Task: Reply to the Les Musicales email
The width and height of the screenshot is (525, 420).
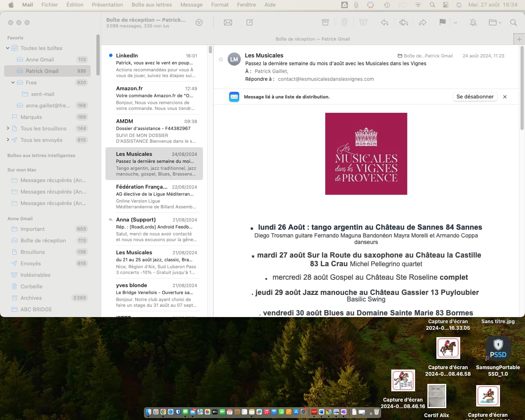Action: (384, 23)
